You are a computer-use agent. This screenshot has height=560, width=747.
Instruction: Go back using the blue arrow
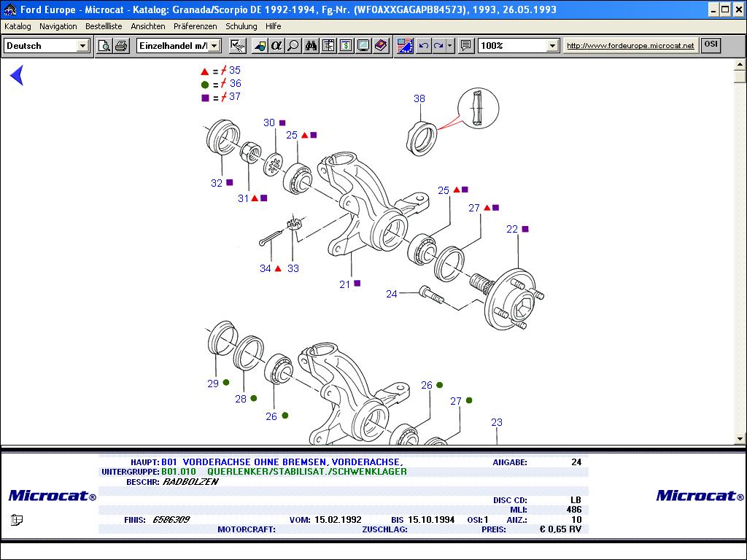(17, 75)
